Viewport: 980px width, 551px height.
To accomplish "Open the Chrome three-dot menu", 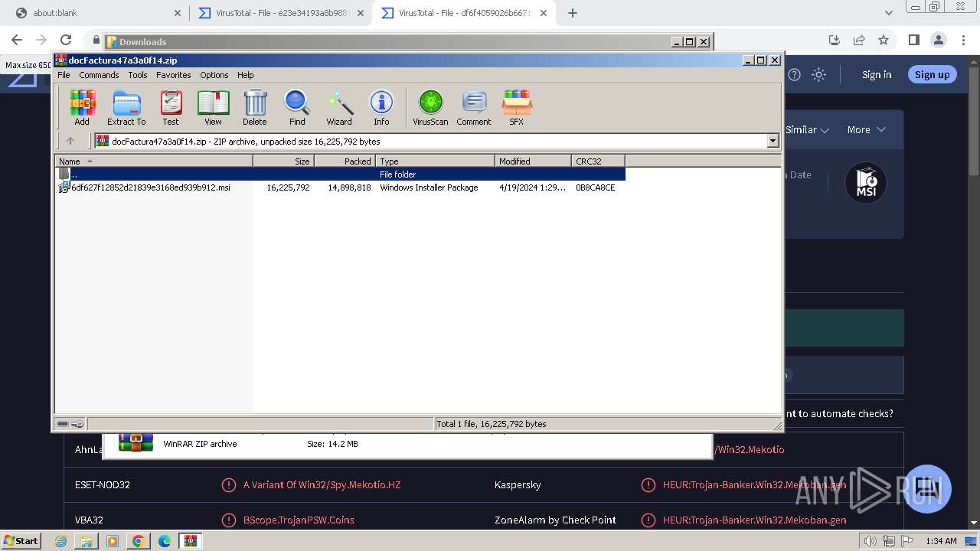I will click(962, 40).
